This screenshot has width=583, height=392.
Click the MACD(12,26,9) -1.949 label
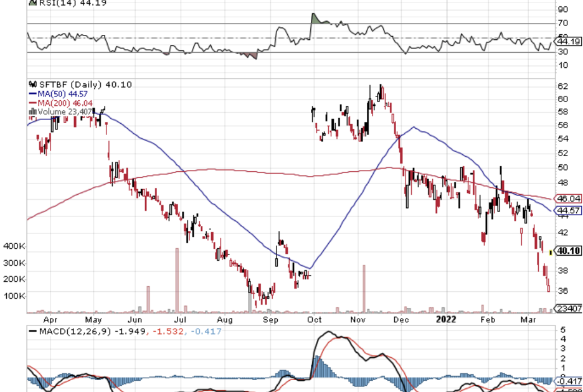[x=93, y=331]
